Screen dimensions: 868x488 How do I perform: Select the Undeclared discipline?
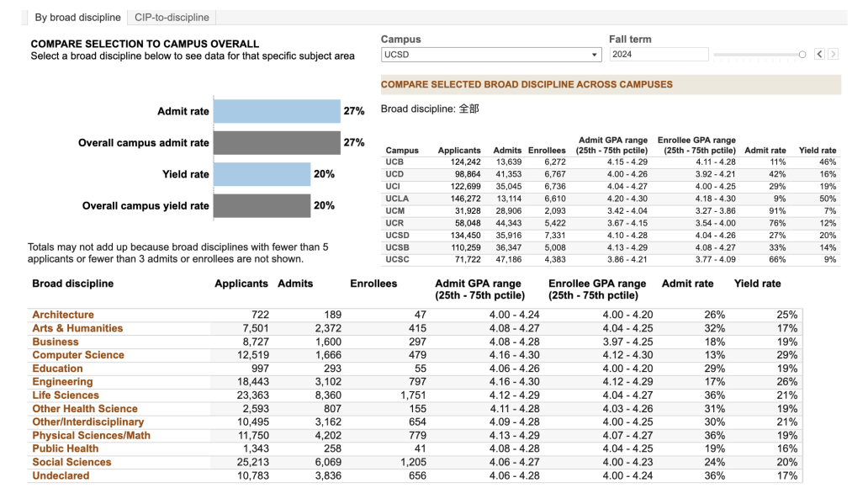[61, 475]
